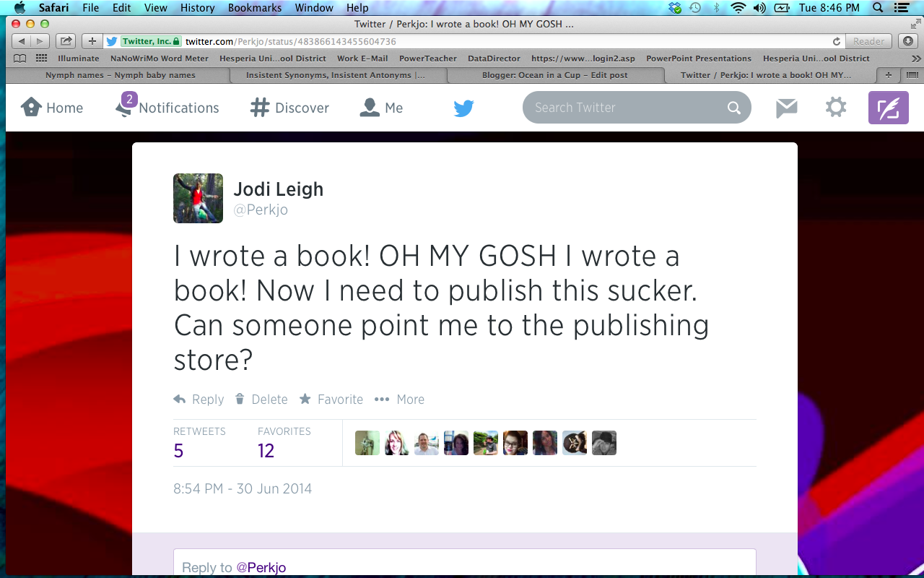Open the Safari Reader button
This screenshot has height=578, width=924.
pos(868,41)
